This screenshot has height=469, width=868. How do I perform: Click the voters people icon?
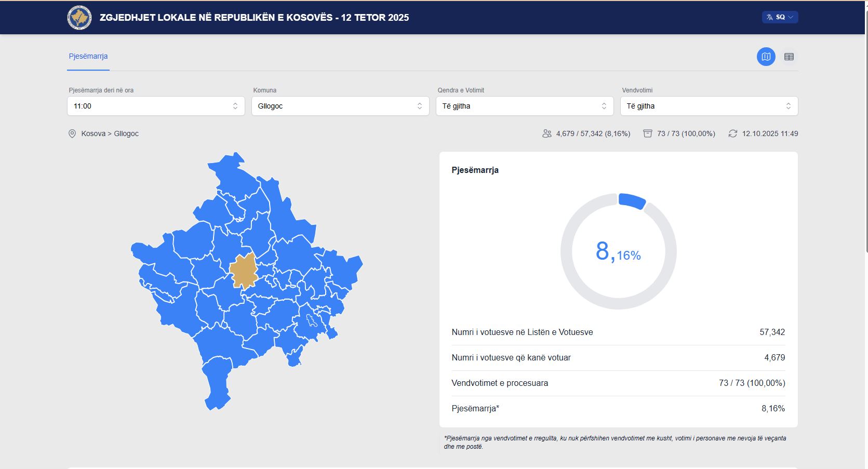(x=546, y=133)
